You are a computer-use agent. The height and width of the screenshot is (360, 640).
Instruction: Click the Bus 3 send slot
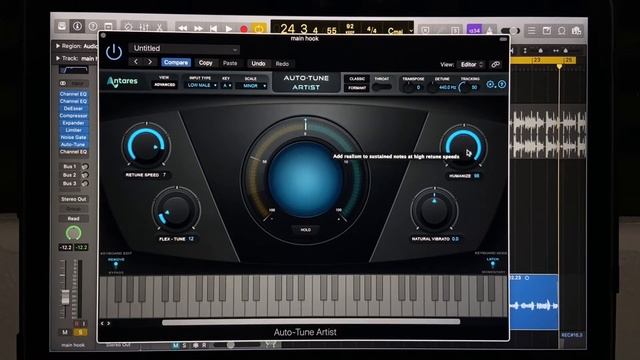click(x=69, y=184)
